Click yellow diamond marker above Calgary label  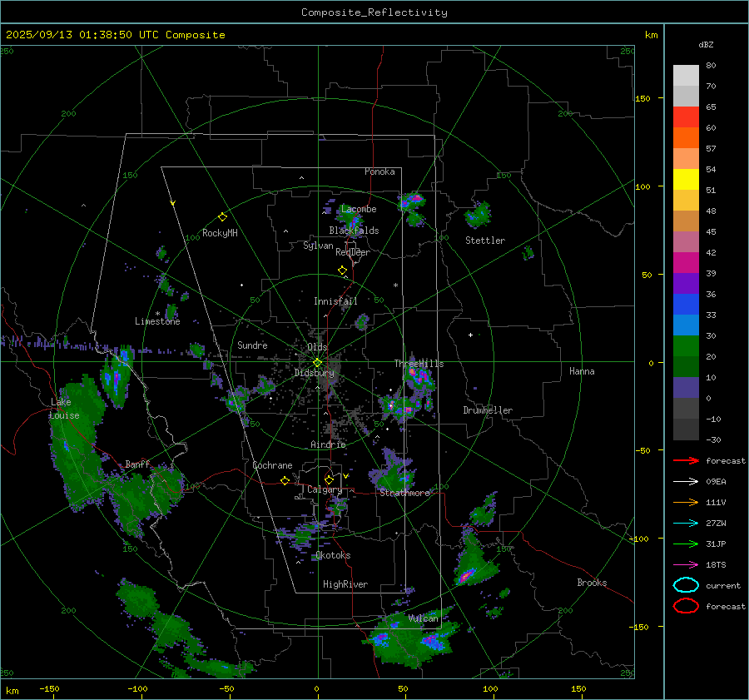point(329,479)
